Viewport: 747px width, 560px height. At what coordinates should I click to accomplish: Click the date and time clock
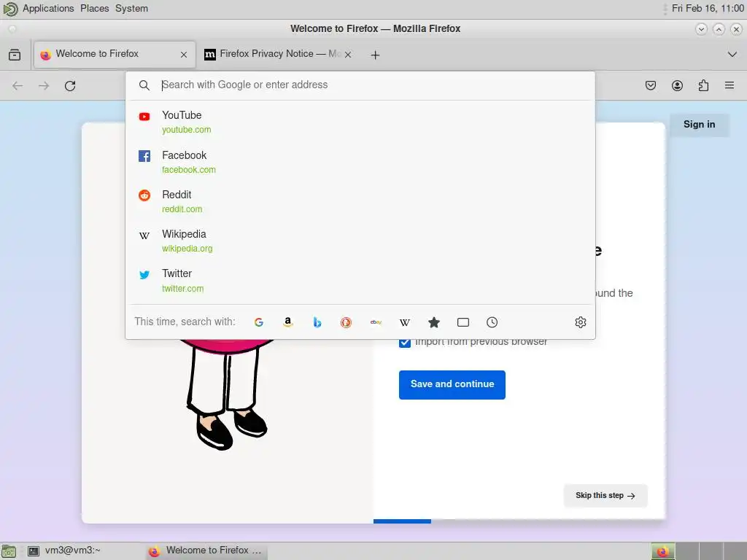tap(708, 9)
